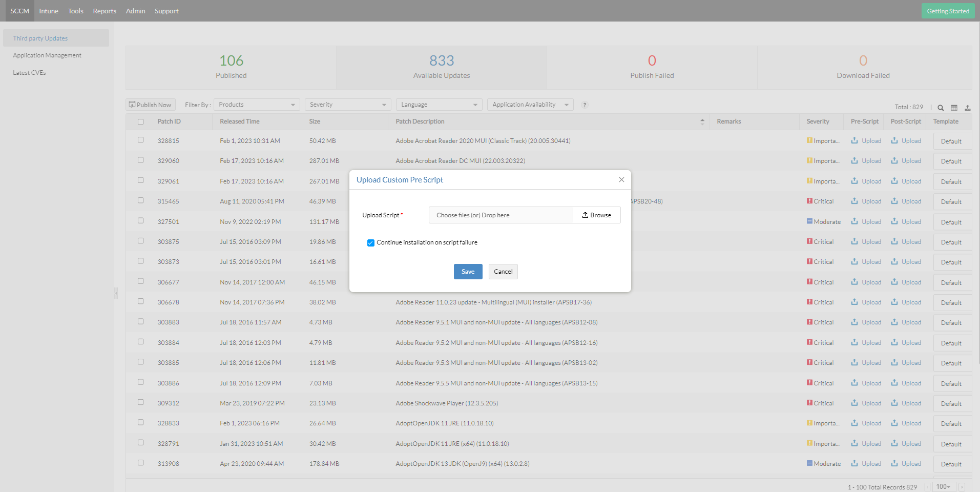Viewport: 980px width, 492px height.
Task: Expand Application Availability dropdown
Action: [530, 105]
